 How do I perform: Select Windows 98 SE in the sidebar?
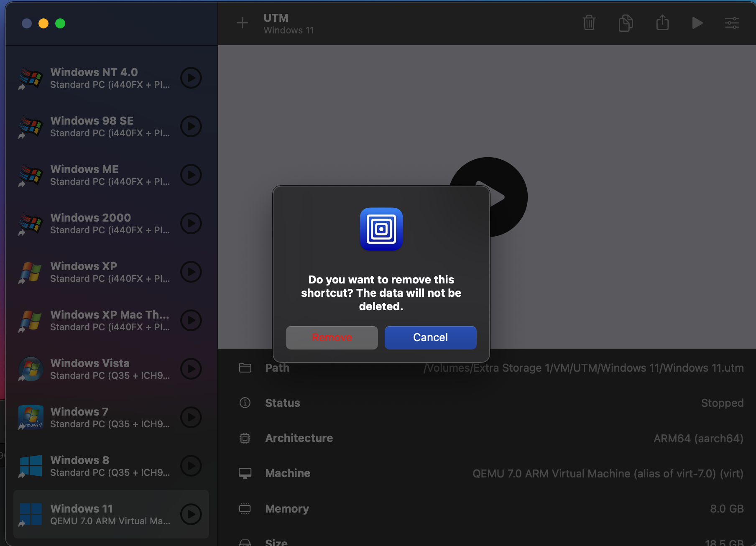click(x=111, y=126)
